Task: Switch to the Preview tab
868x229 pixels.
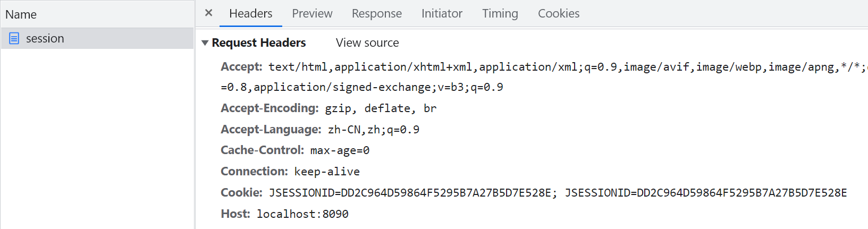Action: [312, 14]
